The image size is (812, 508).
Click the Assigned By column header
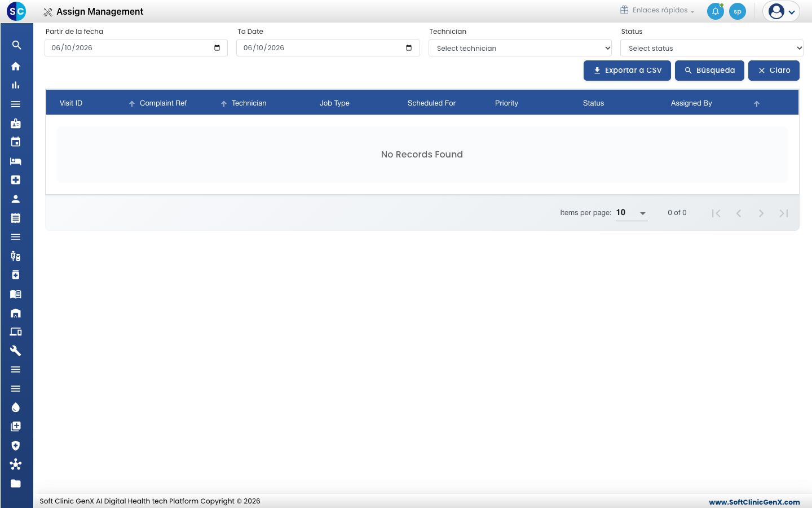(691, 103)
